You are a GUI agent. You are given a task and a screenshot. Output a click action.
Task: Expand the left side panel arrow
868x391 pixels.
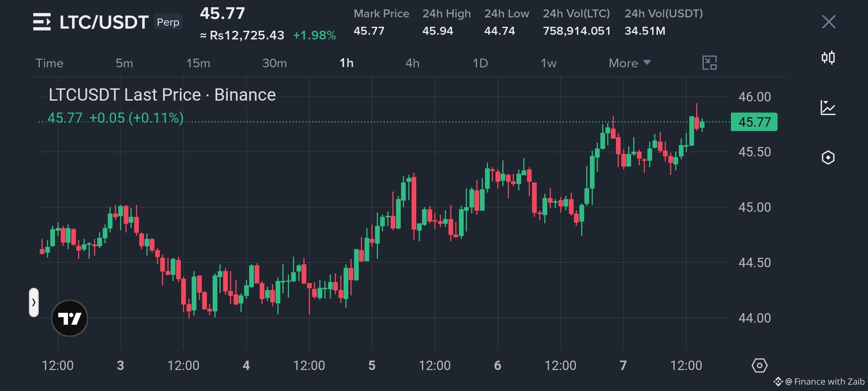[x=34, y=302]
